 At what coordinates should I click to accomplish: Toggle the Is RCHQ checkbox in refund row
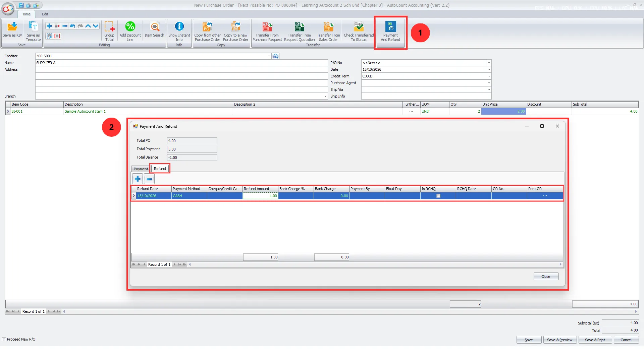(438, 196)
